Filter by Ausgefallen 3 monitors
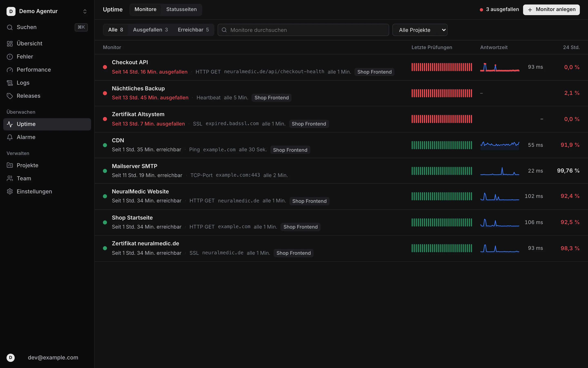 pos(150,30)
